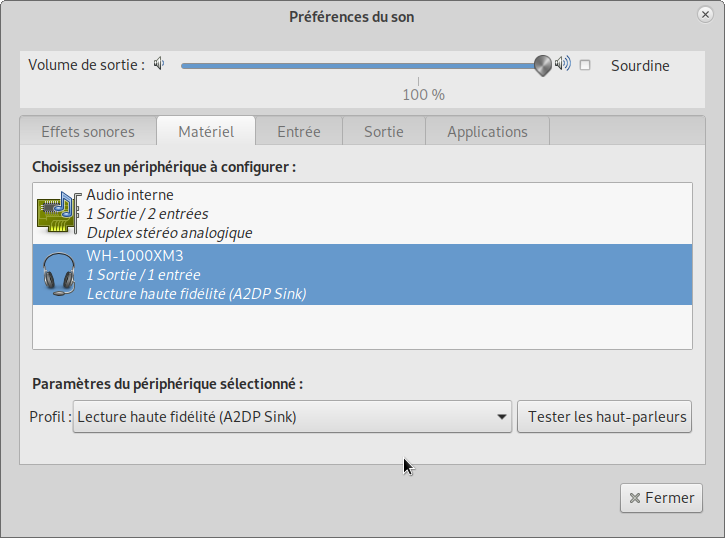This screenshot has width=725, height=538.
Task: Select the Applications tab
Action: [487, 132]
